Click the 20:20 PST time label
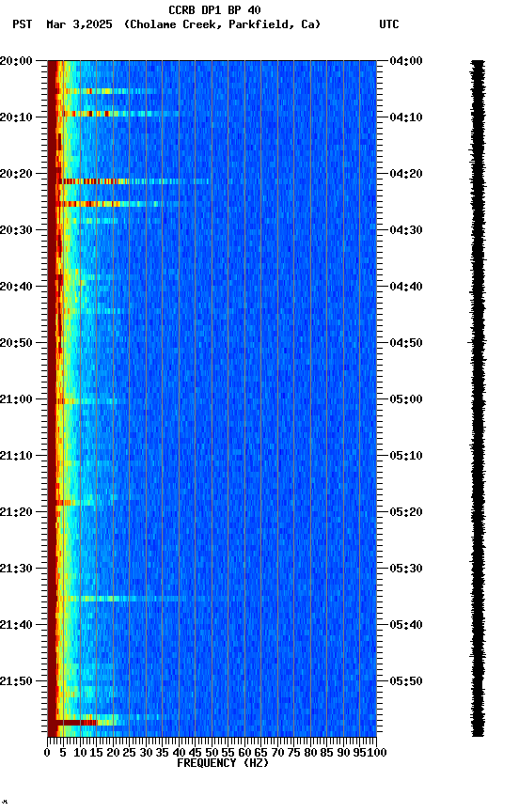Viewport: 519px width, 812px height. tap(16, 174)
